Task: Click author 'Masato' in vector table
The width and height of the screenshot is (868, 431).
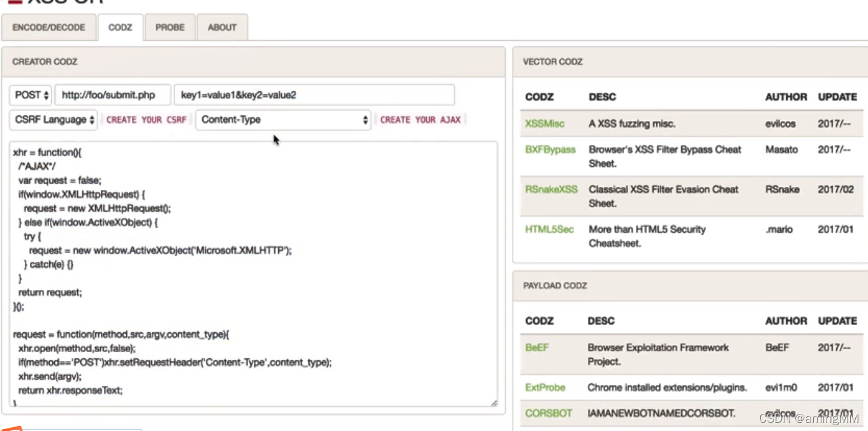Action: pos(781,150)
